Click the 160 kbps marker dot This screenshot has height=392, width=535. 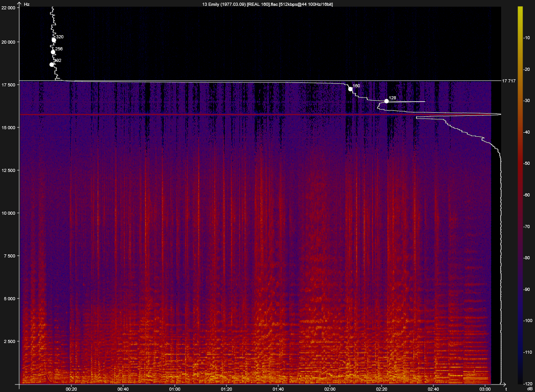[350, 89]
